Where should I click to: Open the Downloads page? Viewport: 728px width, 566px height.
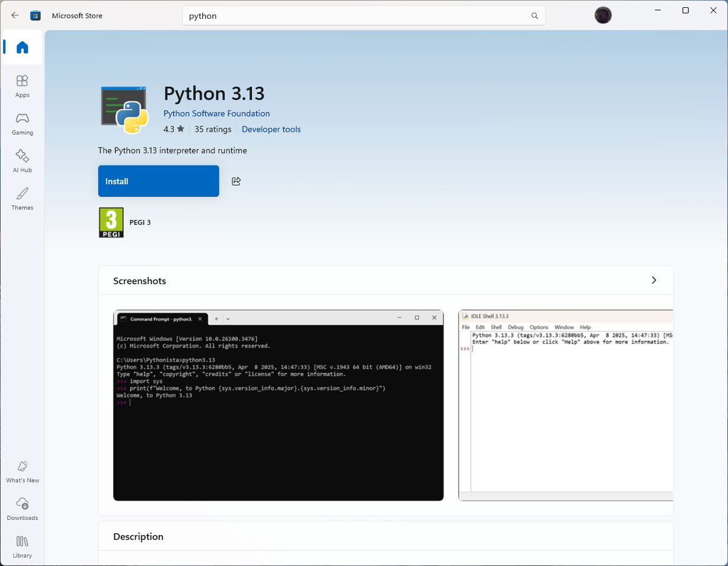(x=22, y=509)
